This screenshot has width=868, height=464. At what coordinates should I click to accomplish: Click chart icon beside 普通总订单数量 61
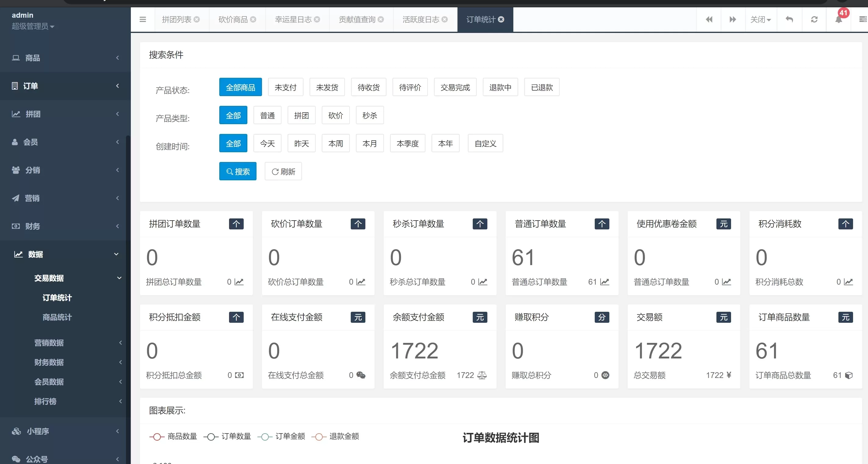(604, 282)
